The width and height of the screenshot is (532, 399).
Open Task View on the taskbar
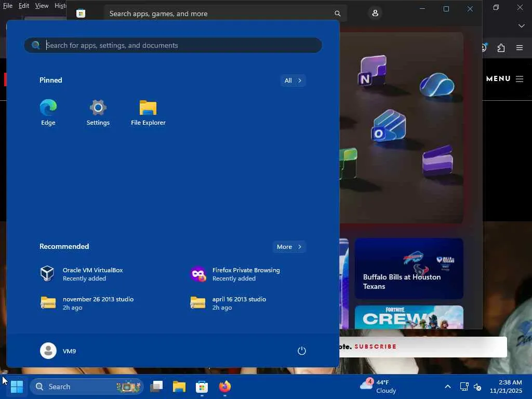pos(156,387)
